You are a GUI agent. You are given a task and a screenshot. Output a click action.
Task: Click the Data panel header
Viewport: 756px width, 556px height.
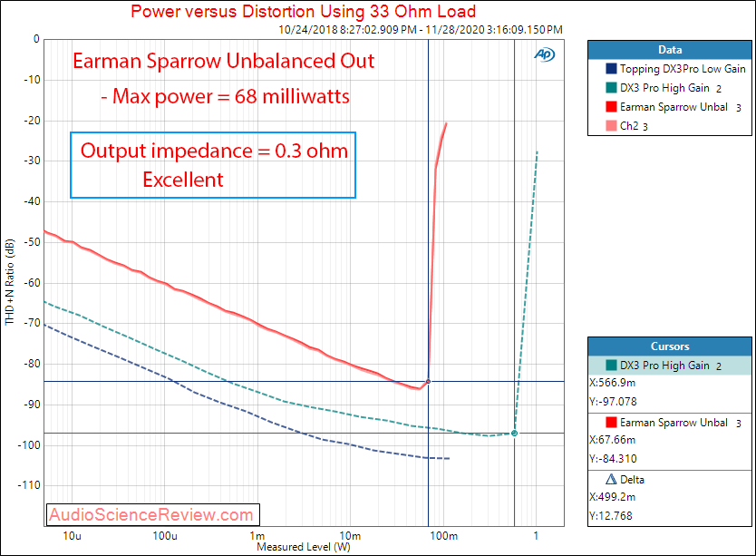click(670, 50)
